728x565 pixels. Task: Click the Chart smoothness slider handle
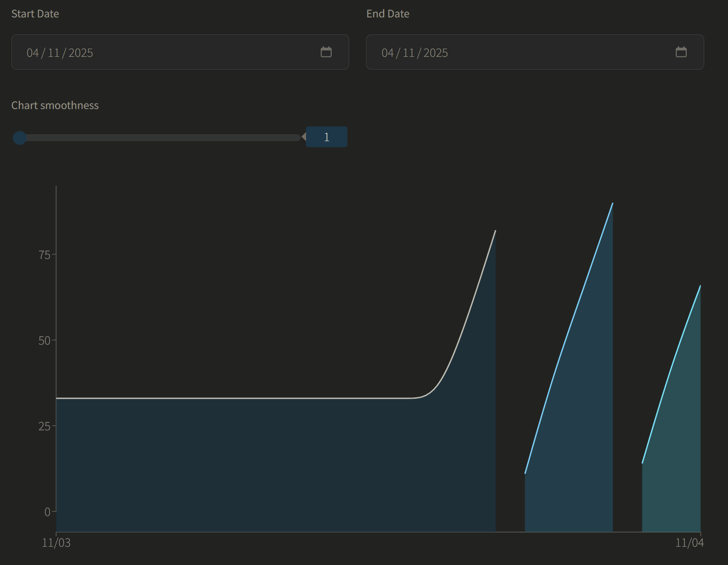[20, 137]
